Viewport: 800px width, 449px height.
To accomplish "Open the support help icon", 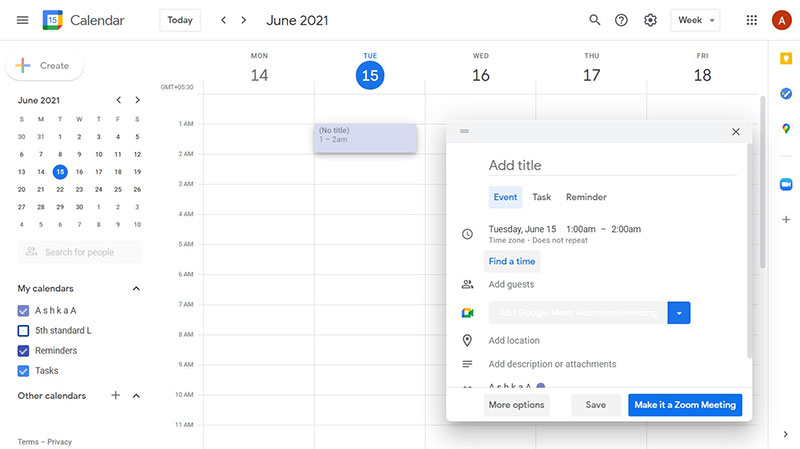I will click(x=622, y=20).
